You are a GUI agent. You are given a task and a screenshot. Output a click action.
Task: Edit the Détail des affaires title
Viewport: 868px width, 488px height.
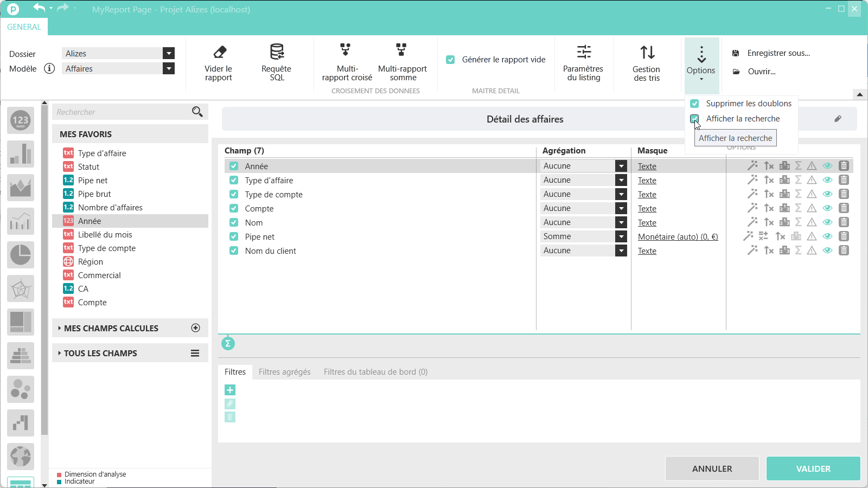coord(838,119)
